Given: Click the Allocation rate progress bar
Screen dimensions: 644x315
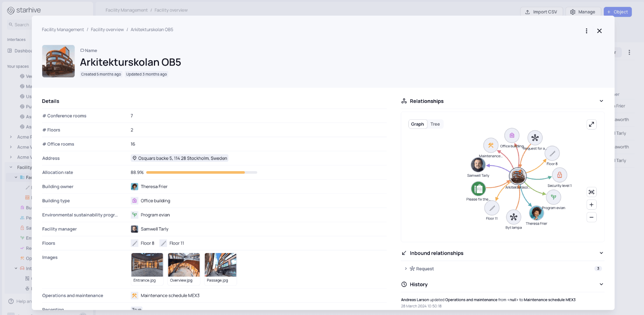Looking at the screenshot, I should point(201,173).
